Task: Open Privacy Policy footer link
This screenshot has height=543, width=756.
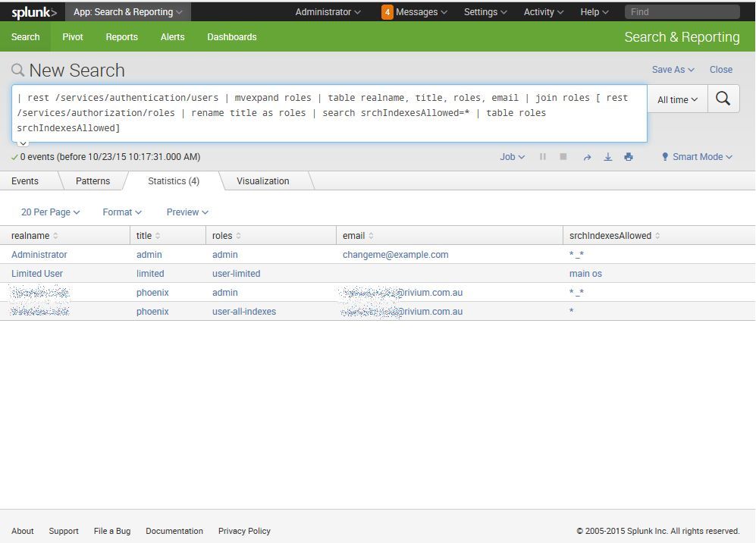Action: click(244, 531)
